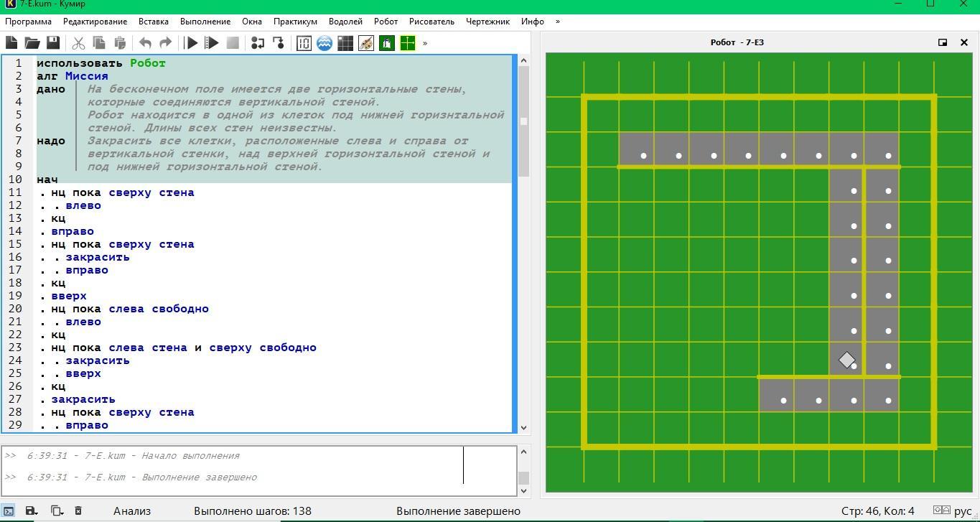
Task: Cut selection with the scissors icon
Action: click(x=78, y=43)
